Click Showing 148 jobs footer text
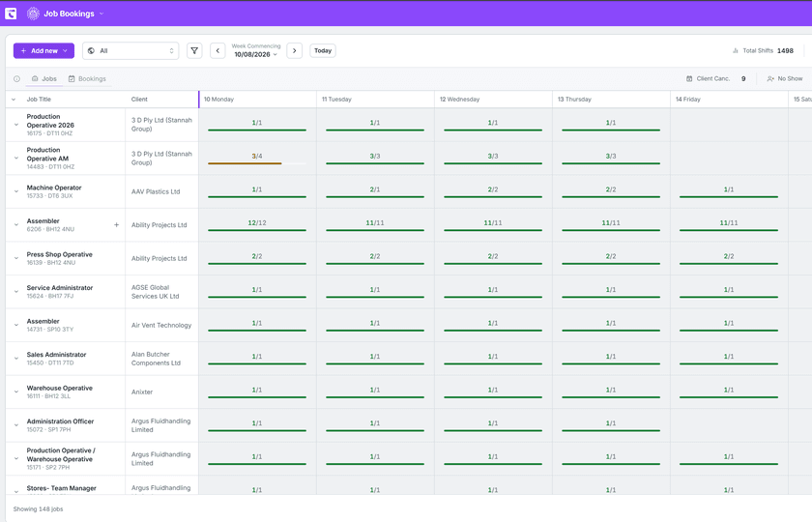This screenshot has width=812, height=522. (x=38, y=509)
